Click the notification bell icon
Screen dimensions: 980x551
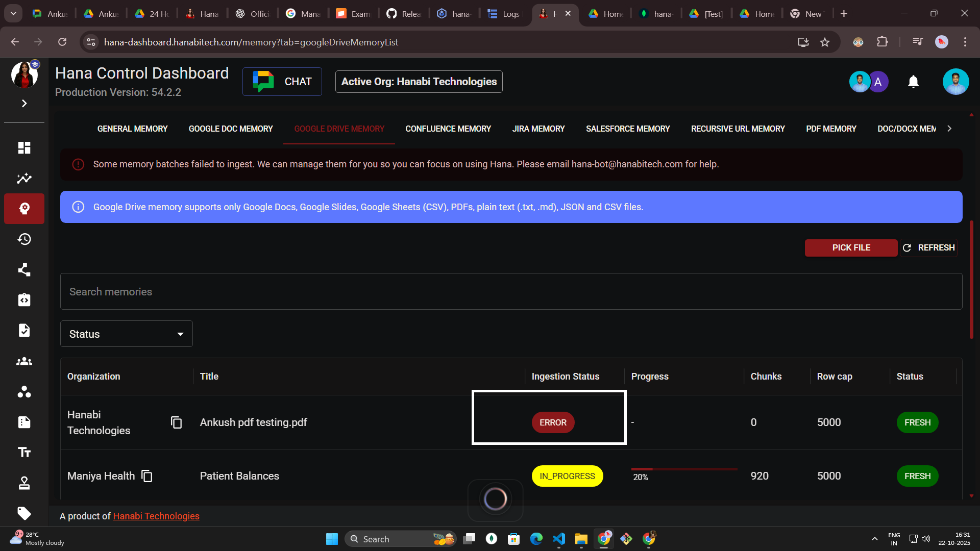(913, 82)
